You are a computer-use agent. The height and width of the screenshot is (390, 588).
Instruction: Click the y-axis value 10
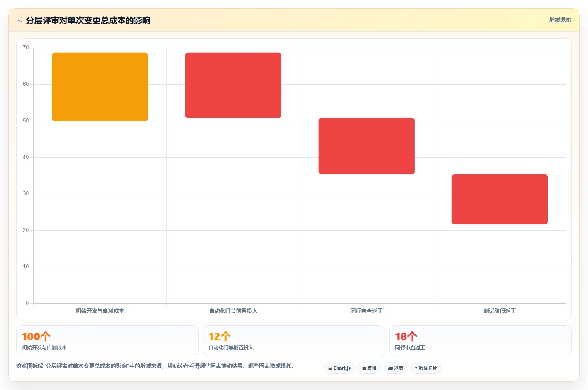(x=26, y=267)
